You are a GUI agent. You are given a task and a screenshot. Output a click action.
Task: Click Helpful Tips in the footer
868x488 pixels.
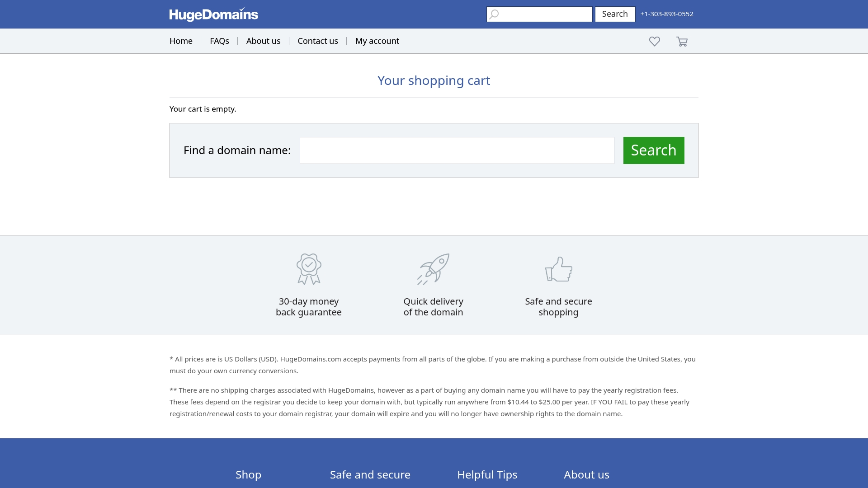[487, 474]
